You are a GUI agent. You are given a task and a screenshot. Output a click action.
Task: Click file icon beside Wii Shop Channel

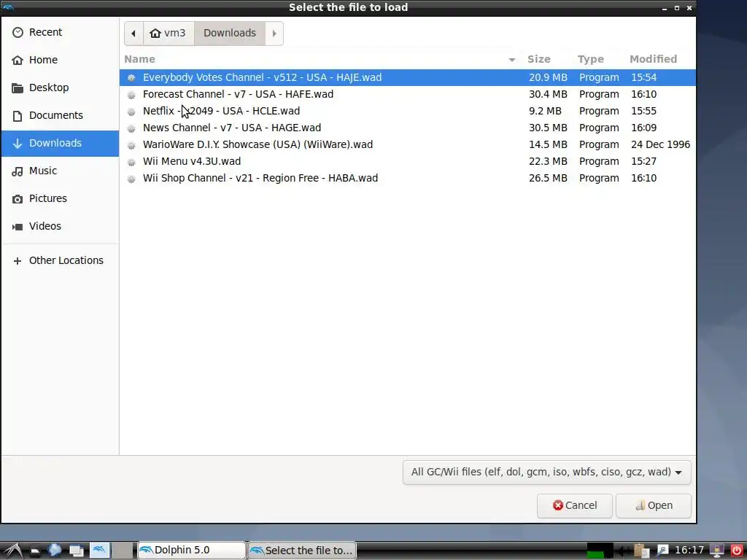point(131,179)
